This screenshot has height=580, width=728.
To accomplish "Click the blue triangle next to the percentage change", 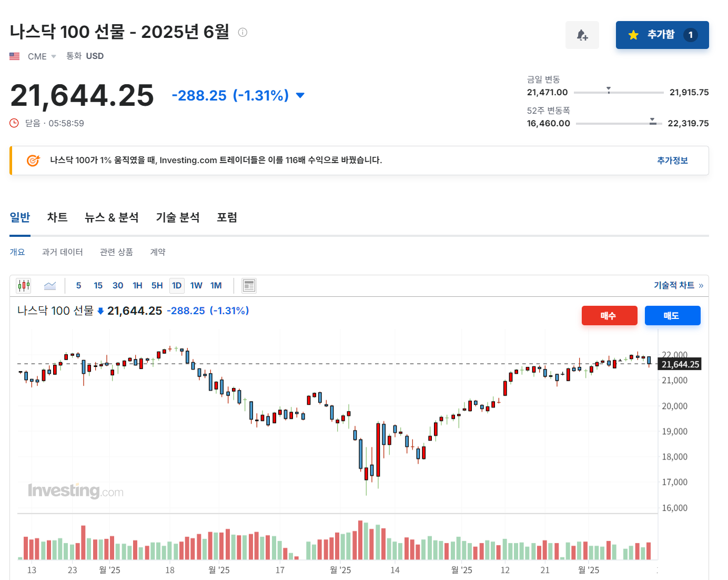I will click(299, 95).
